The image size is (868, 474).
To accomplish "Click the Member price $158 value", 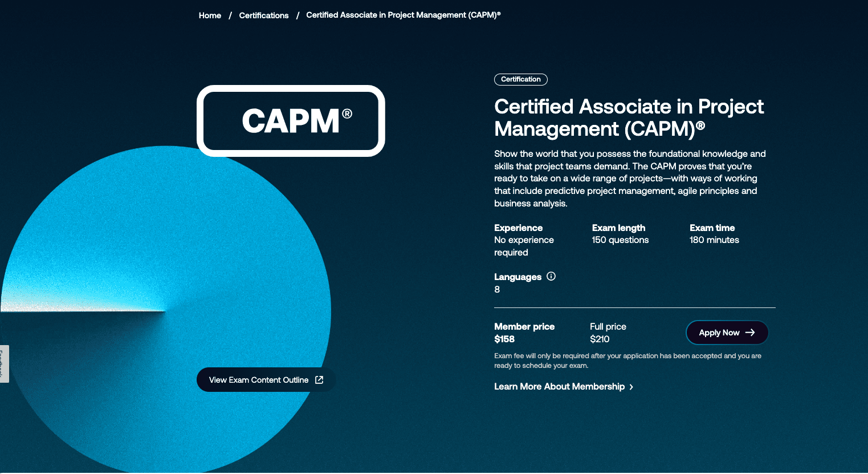I will click(x=504, y=339).
